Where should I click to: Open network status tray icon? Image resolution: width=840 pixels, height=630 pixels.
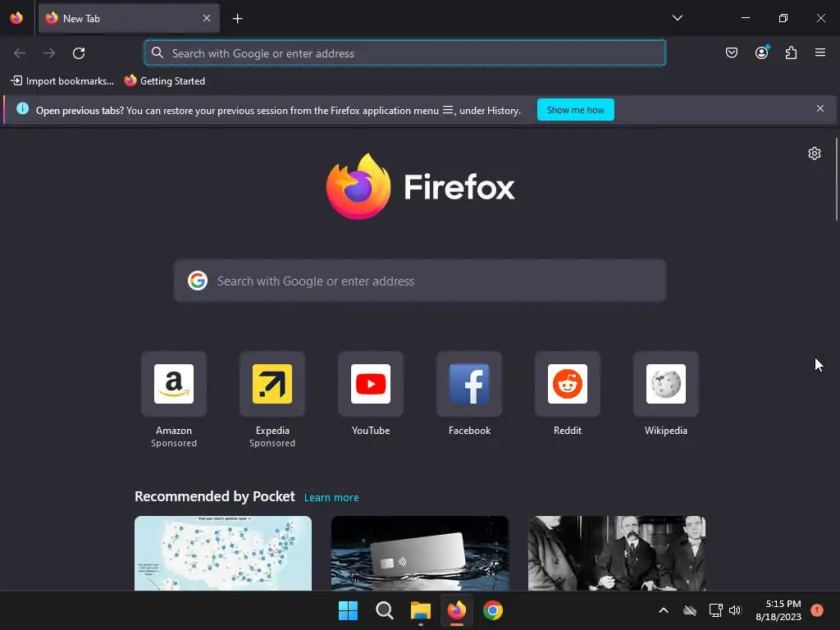[x=715, y=610]
